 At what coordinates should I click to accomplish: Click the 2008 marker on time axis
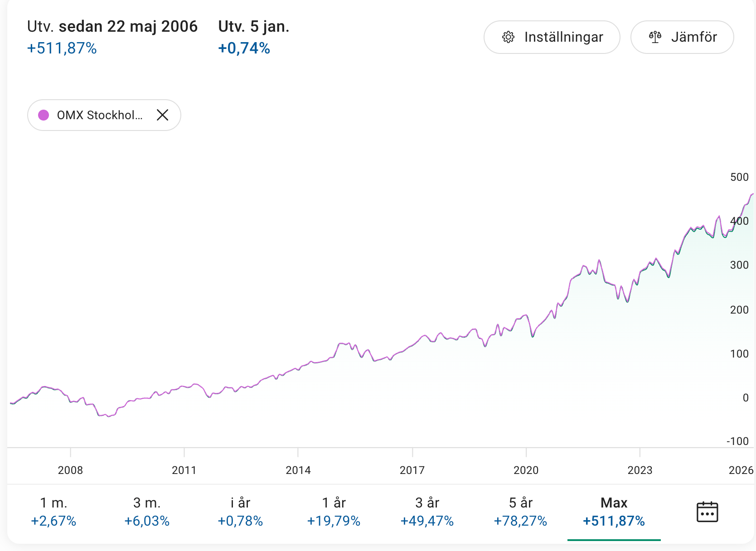pyautogui.click(x=70, y=470)
